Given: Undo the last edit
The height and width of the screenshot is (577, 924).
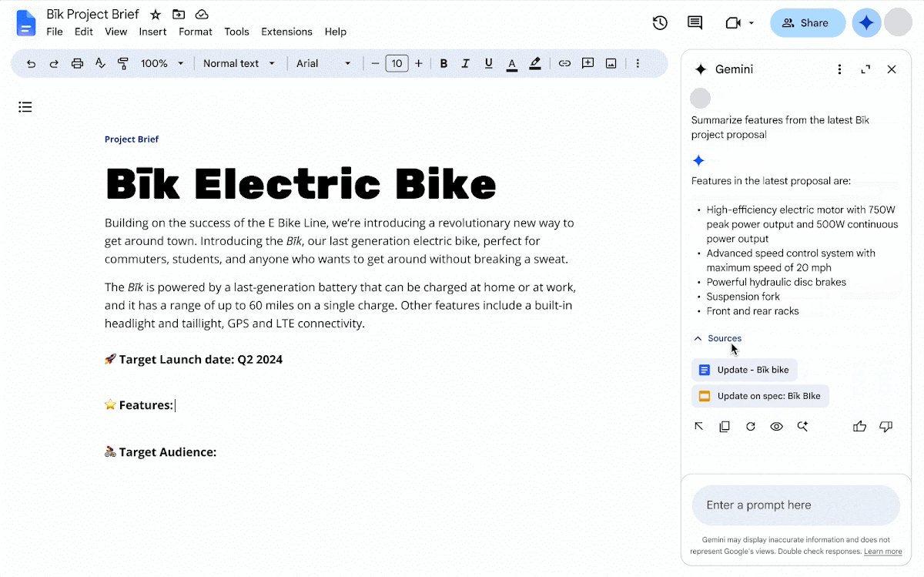Looking at the screenshot, I should tap(31, 64).
